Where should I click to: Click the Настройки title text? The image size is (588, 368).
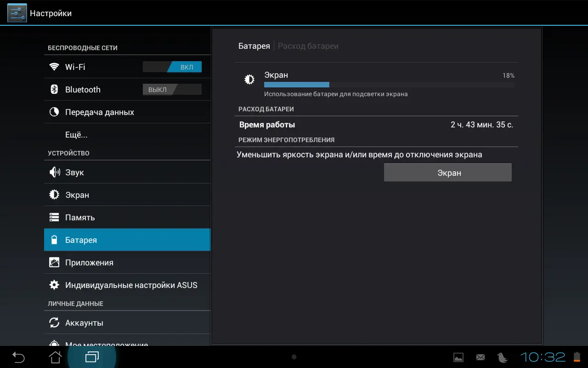coord(51,13)
